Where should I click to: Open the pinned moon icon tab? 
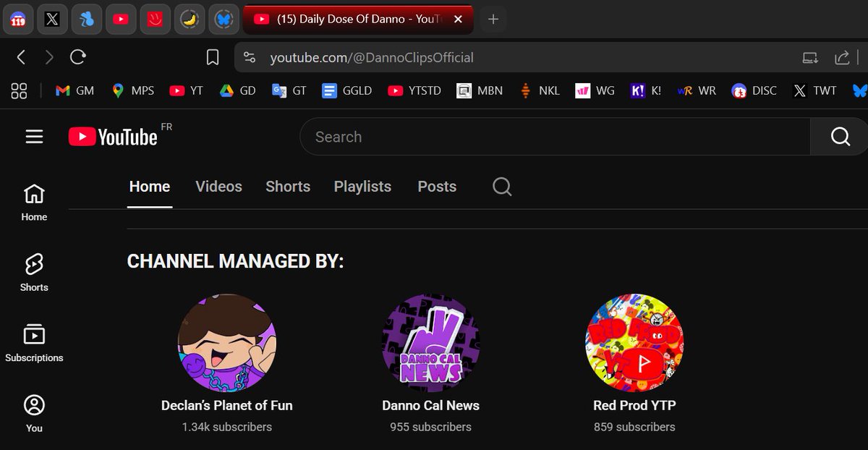[x=190, y=20]
